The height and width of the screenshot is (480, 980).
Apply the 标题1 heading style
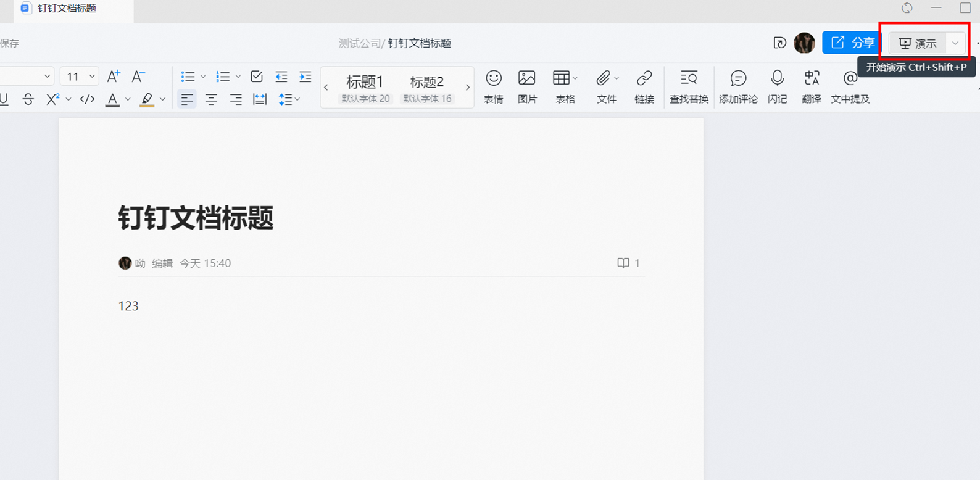tap(365, 88)
